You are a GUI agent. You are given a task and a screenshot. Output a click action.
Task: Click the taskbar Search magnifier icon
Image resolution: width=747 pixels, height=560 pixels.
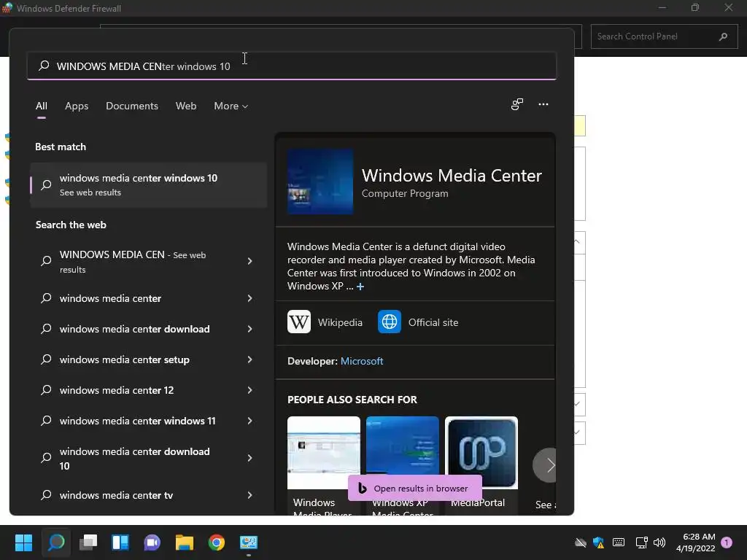[x=55, y=542]
